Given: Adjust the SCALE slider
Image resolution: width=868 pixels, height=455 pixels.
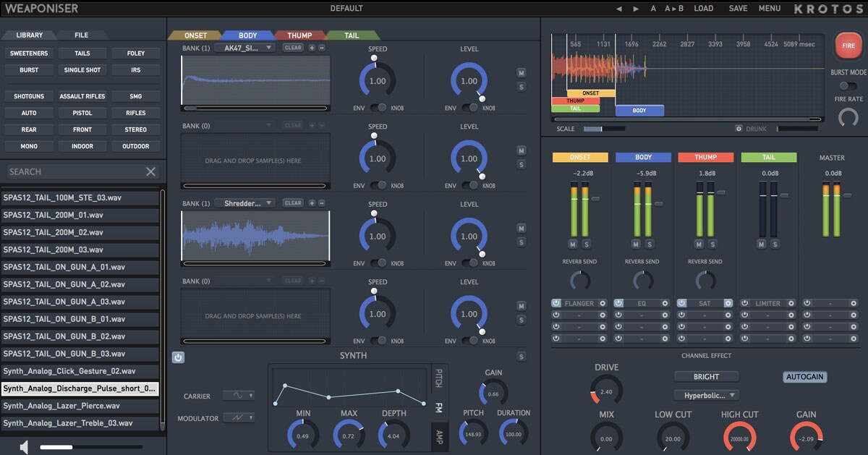Looking at the screenshot, I should point(603,129).
